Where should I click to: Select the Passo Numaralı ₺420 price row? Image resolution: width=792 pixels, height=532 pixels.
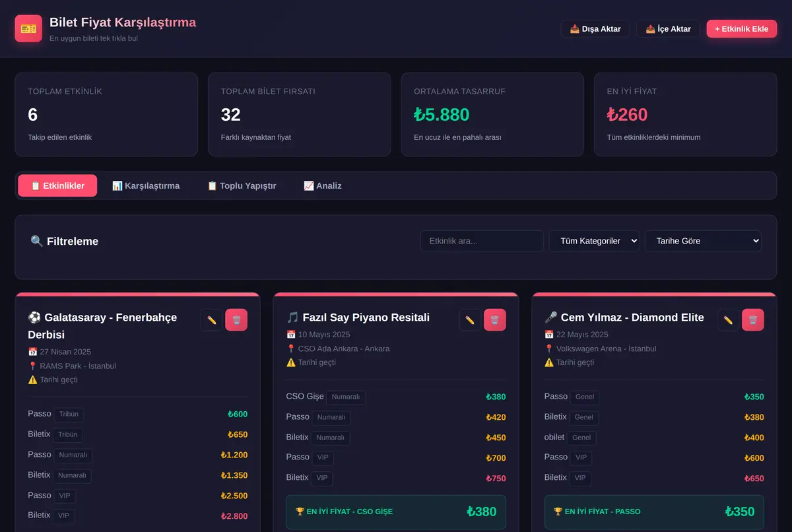[x=396, y=417]
